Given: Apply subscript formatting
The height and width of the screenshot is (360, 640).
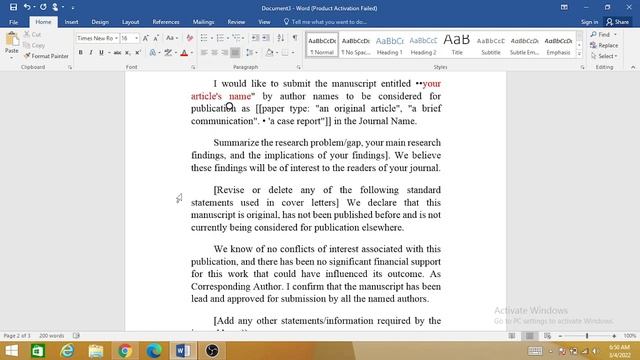Looking at the screenshot, I should [x=127, y=53].
